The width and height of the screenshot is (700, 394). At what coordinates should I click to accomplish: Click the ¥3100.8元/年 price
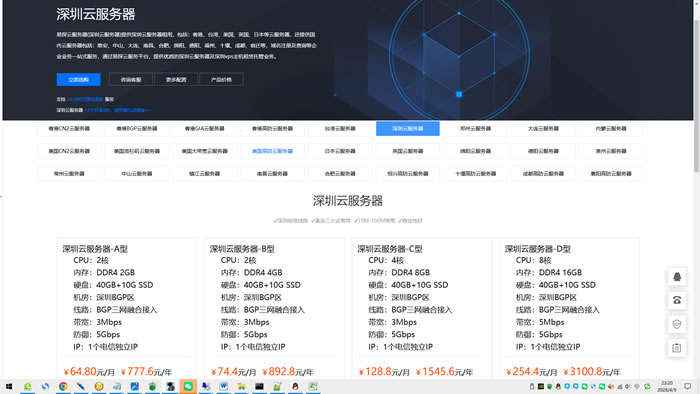pos(592,372)
